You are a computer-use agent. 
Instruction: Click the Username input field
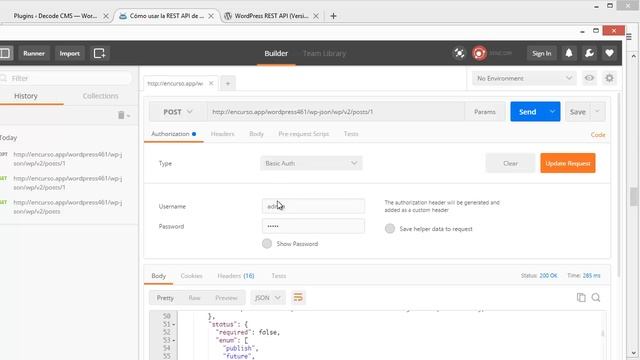pos(313,206)
